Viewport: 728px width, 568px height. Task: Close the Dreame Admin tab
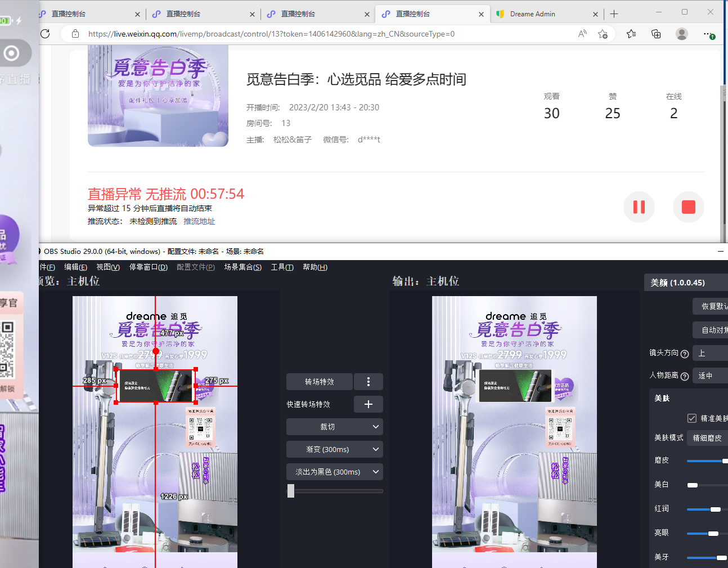tap(595, 14)
